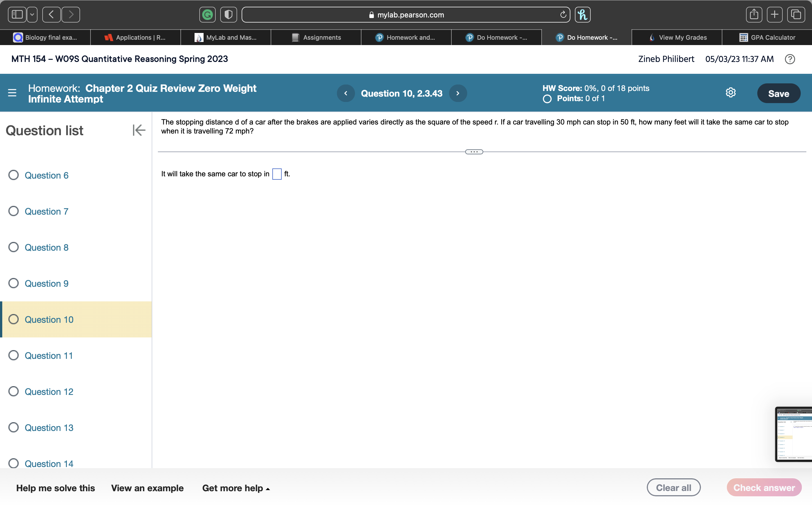Expand Get more help dropdown
The height and width of the screenshot is (507, 812).
point(236,488)
